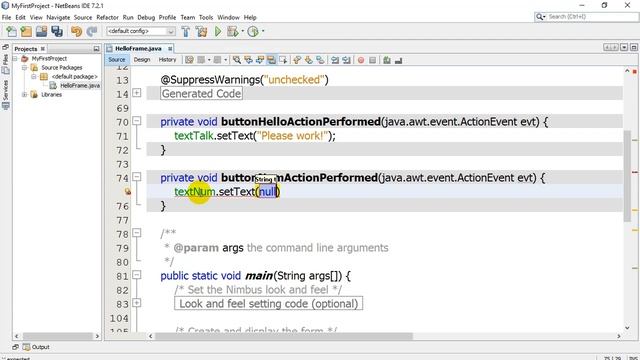The width and height of the screenshot is (640, 360).
Task: Click the Open Project toolbar icon
Action: [41, 31]
